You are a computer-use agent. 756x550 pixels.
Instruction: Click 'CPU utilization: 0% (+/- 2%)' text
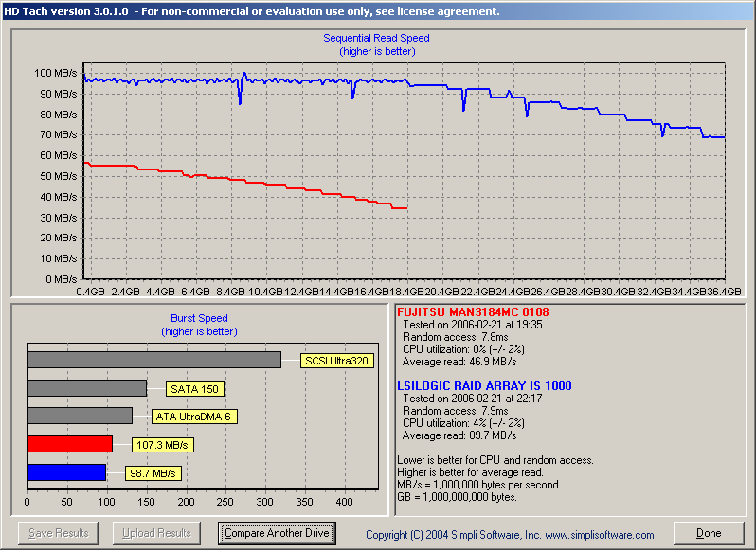463,349
